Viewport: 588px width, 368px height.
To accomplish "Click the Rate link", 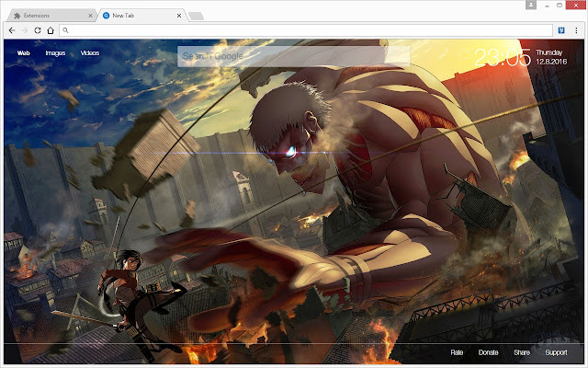I will (457, 352).
